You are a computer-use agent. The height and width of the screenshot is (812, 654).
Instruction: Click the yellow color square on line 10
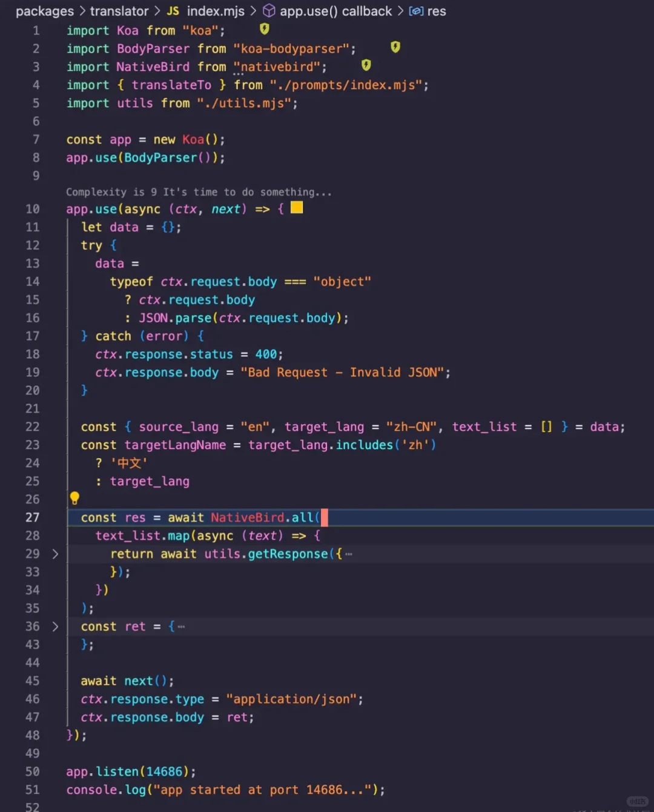pyautogui.click(x=297, y=208)
